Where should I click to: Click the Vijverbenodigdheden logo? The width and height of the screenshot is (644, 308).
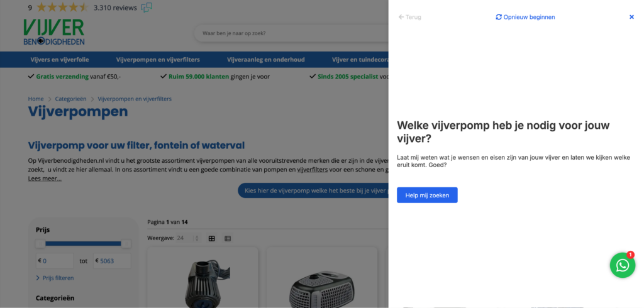click(x=53, y=32)
